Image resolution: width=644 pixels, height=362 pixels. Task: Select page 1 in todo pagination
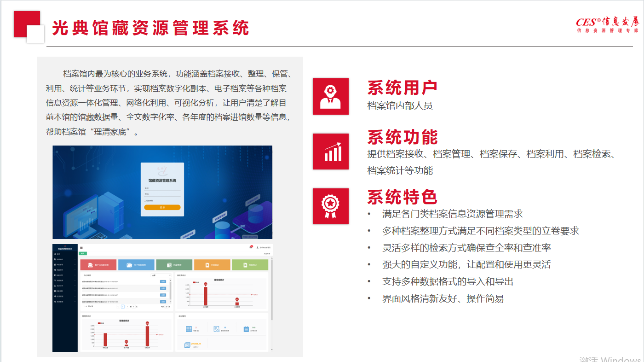click(x=123, y=307)
